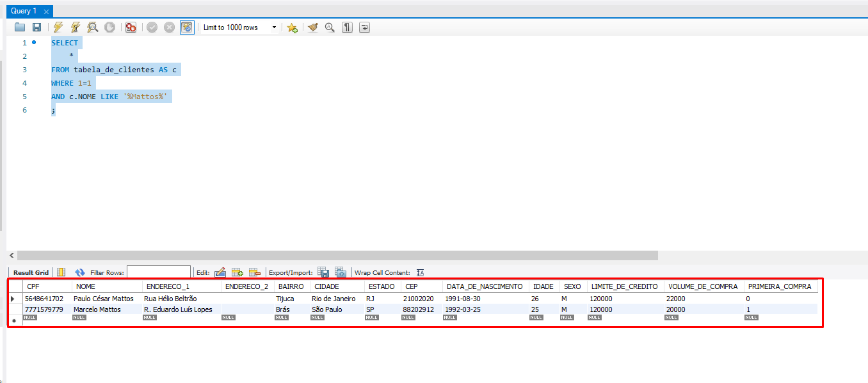This screenshot has height=383, width=868.
Task: Open a SQL script file
Action: [20, 27]
